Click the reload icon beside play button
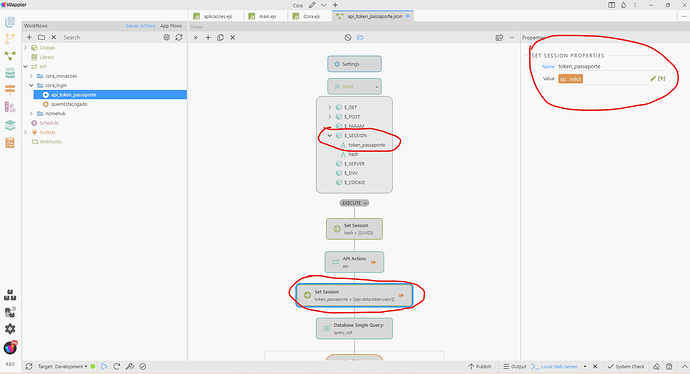The image size is (690, 374). point(117,366)
